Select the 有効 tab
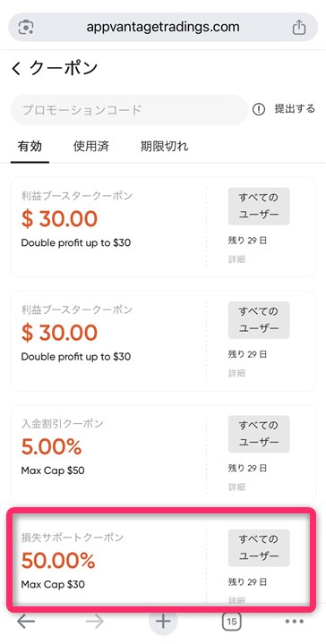 [30, 146]
